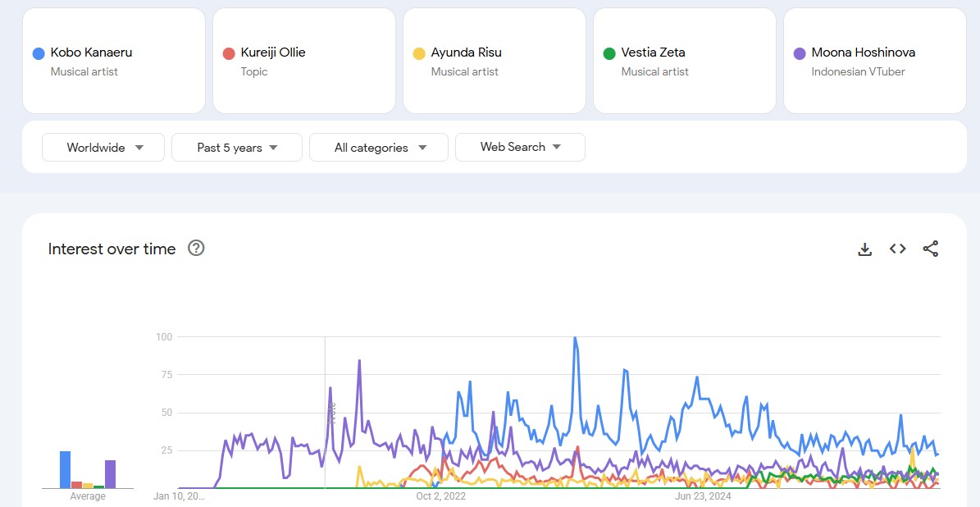
Task: Expand the Past 5 years time range
Action: coord(237,148)
